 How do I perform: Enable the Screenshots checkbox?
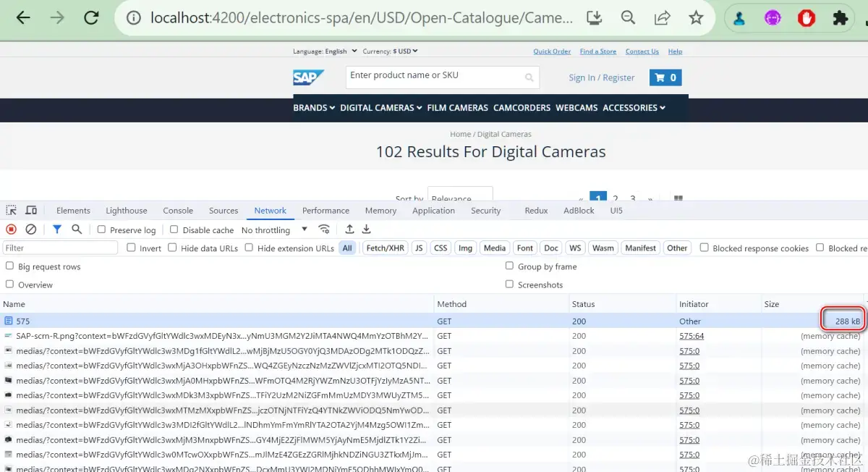tap(510, 285)
